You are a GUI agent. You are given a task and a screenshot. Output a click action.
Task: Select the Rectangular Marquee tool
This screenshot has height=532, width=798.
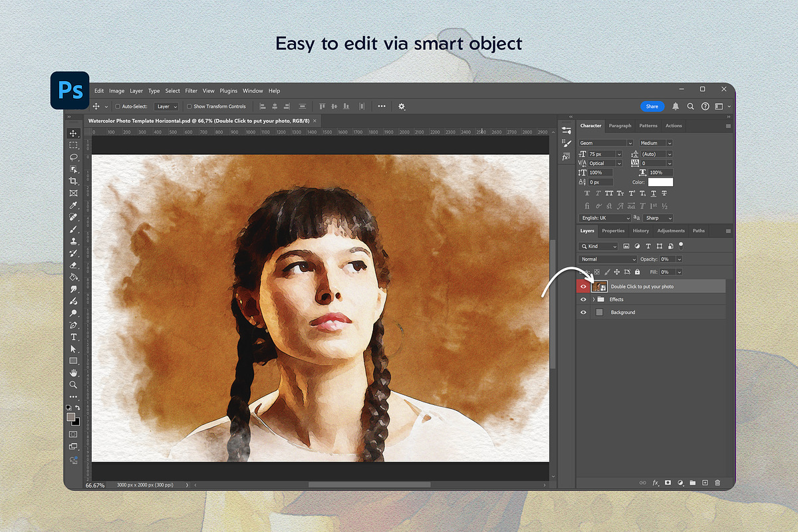point(73,145)
